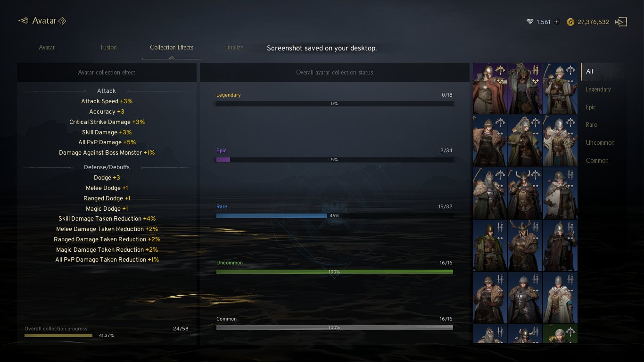Filter avatars by Legendary
Screen dimensions: 644x362
point(598,89)
